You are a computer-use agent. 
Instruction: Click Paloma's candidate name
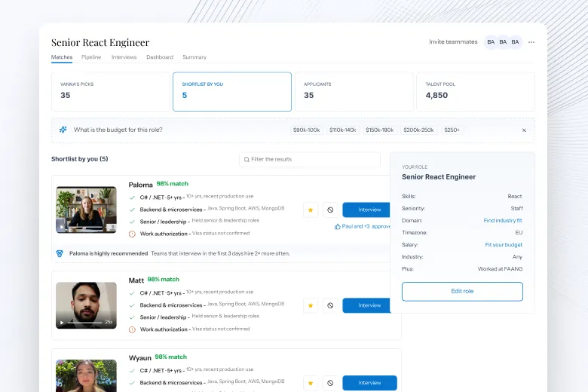[x=141, y=185]
